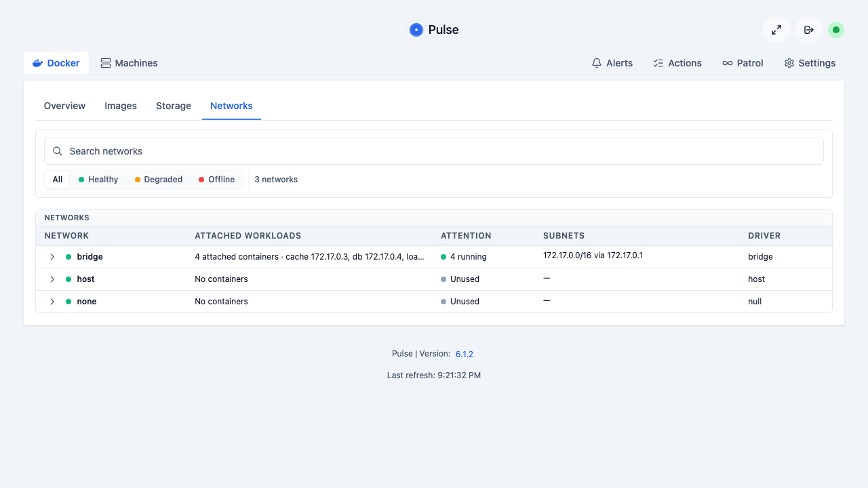Image resolution: width=868 pixels, height=488 pixels.
Task: Switch to the Machines tab
Action: (129, 63)
